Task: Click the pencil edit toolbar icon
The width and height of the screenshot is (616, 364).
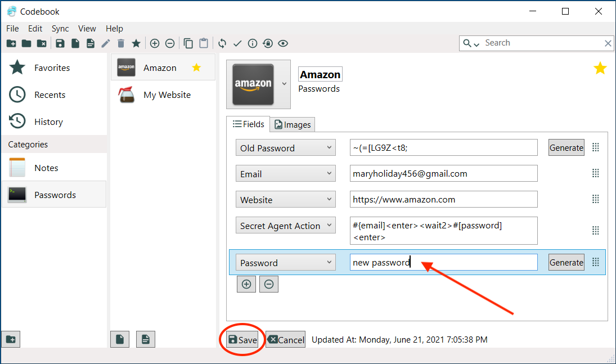Action: pos(106,43)
